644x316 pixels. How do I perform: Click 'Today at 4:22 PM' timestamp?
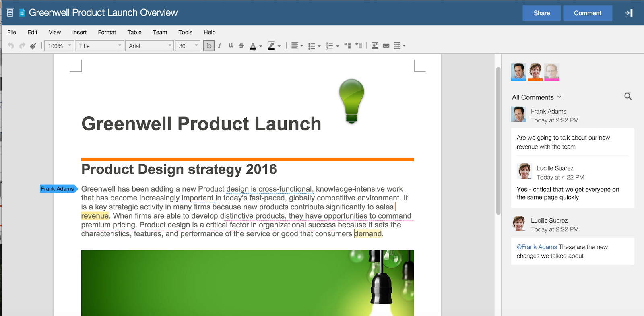[x=560, y=177]
